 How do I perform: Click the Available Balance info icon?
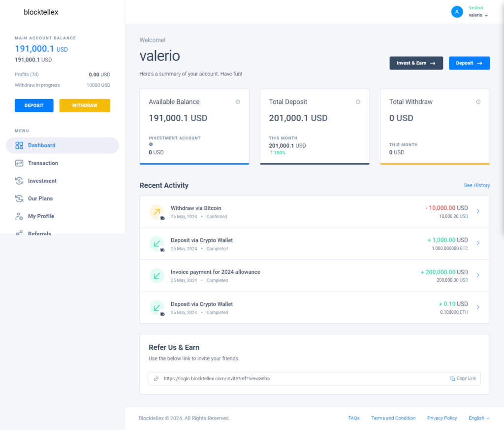[238, 102]
